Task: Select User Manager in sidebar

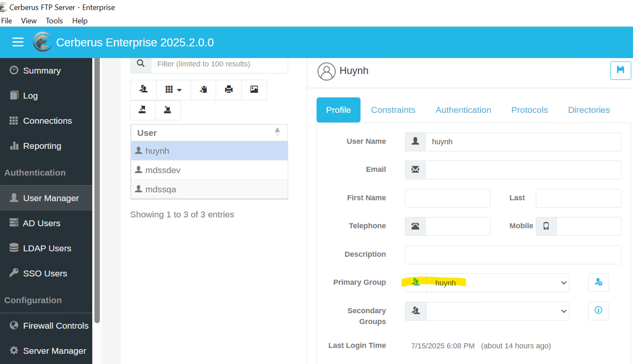Action: click(46, 198)
